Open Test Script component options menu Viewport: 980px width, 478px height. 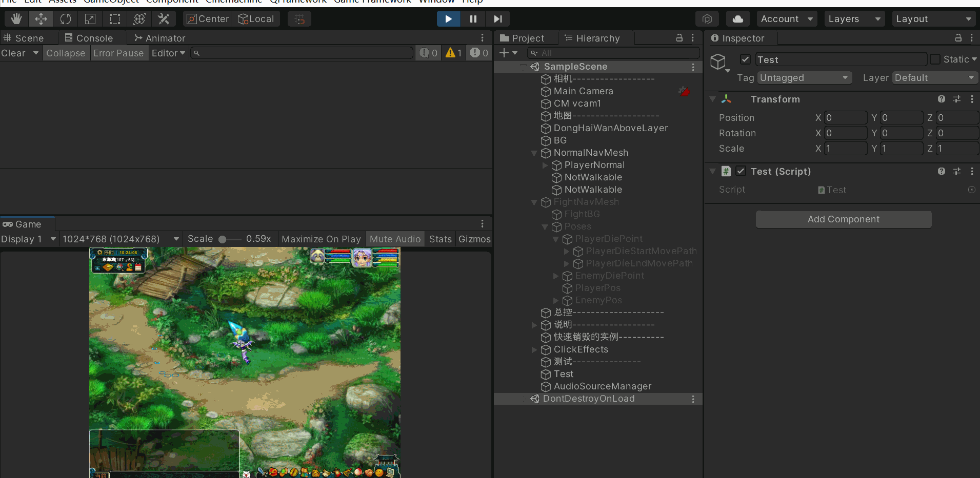tap(972, 172)
